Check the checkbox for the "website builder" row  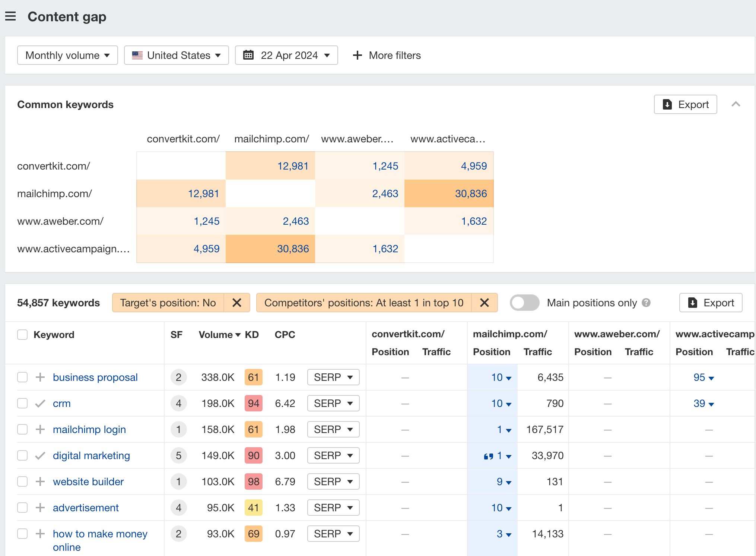22,481
